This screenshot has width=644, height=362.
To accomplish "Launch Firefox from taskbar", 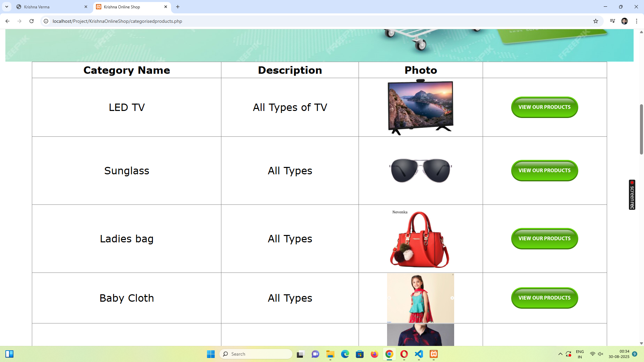I will click(x=375, y=354).
